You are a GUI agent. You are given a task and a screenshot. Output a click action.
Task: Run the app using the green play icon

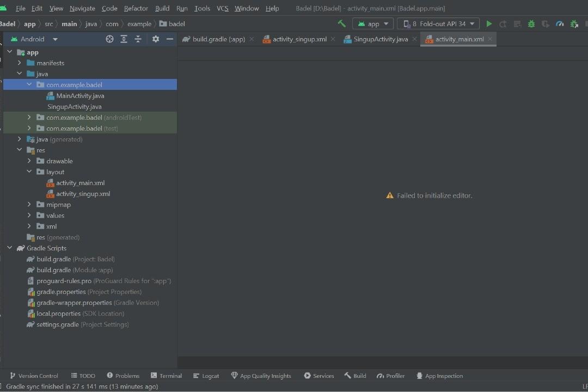point(488,24)
